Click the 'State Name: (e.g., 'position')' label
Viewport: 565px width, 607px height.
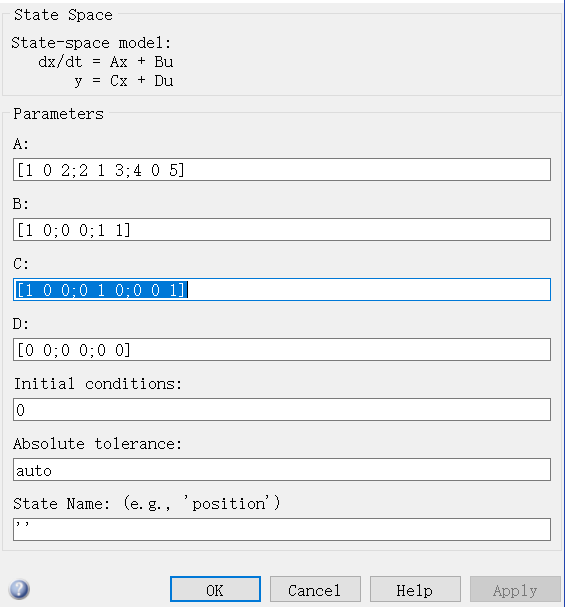[x=147, y=504]
